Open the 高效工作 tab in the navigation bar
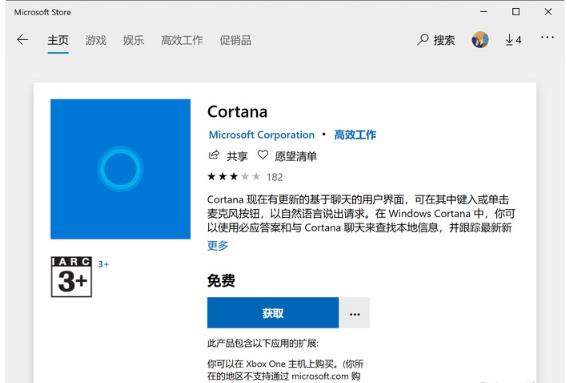 [x=182, y=40]
